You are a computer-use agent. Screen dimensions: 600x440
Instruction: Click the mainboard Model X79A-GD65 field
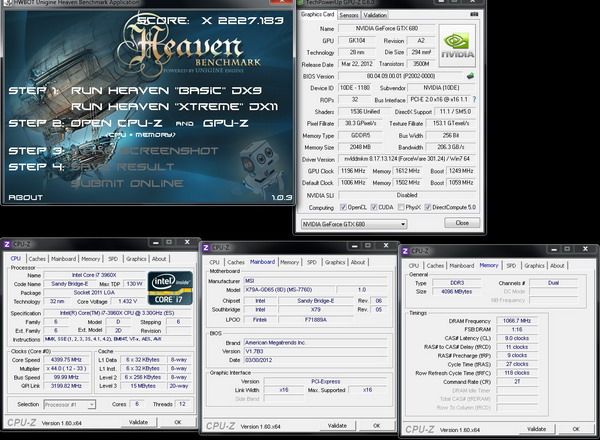click(x=289, y=290)
